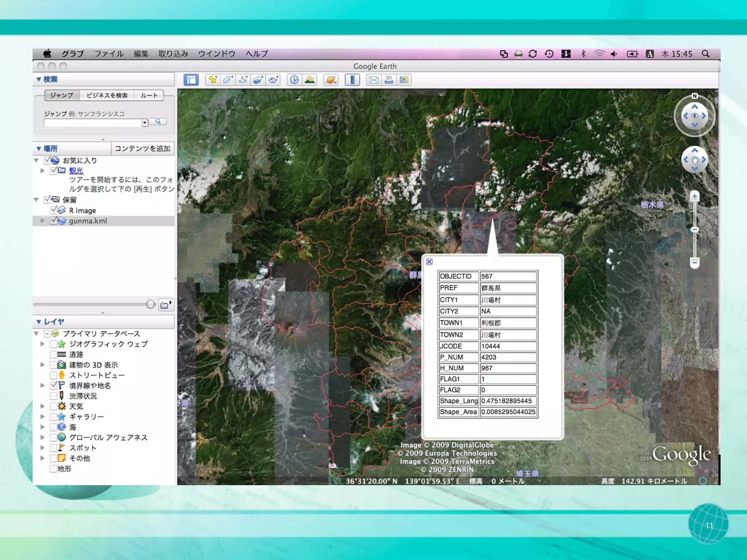This screenshot has height=560, width=747.
Task: Open the historical imagery clock icon
Action: (x=294, y=80)
